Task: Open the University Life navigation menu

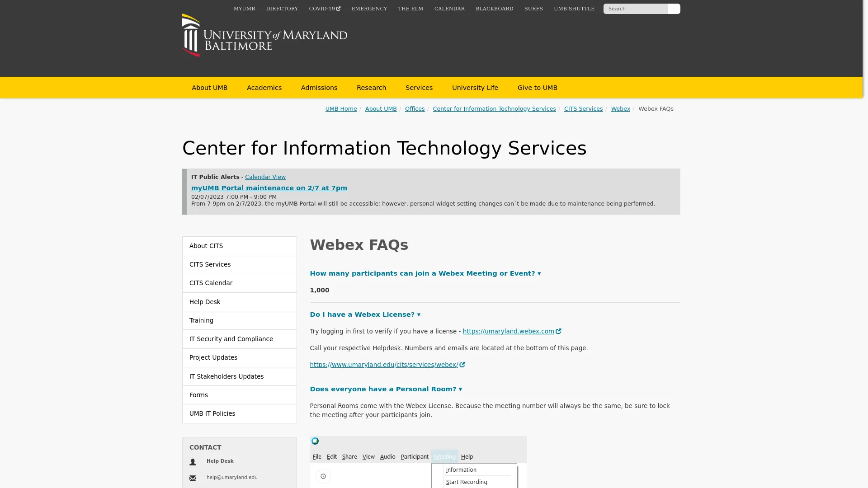Action: coord(475,88)
